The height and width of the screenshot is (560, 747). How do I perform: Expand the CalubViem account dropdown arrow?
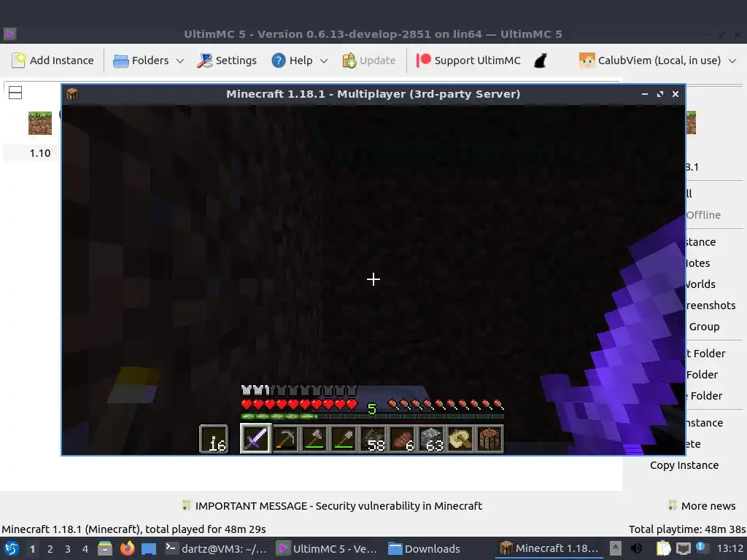[x=732, y=61]
